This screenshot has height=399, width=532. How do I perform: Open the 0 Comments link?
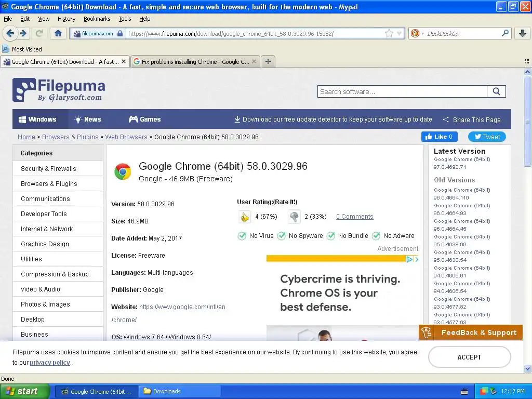[x=354, y=217]
